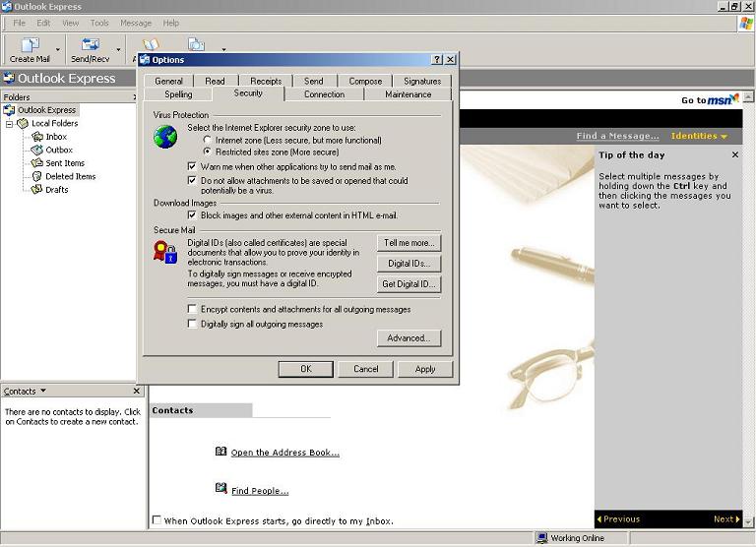Screen dimensions: 756x547
Task: Click the Digital IDs button
Action: pos(409,264)
